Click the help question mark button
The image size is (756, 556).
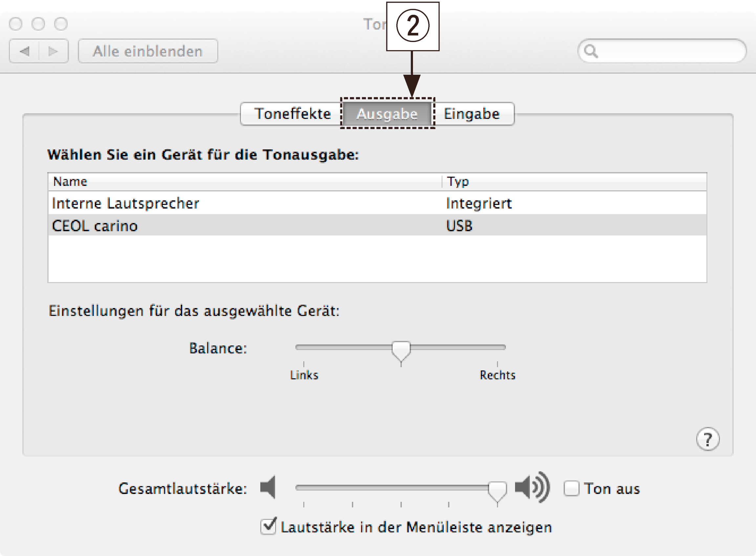pos(707,439)
